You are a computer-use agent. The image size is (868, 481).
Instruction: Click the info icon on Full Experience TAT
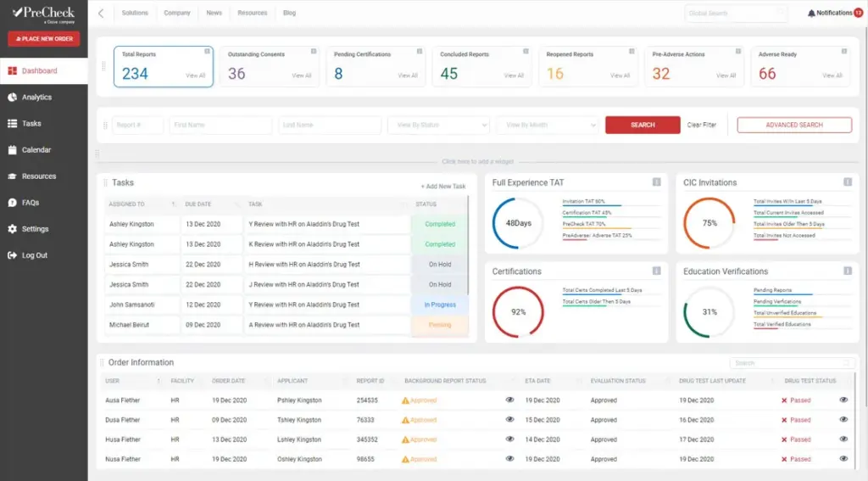point(656,182)
